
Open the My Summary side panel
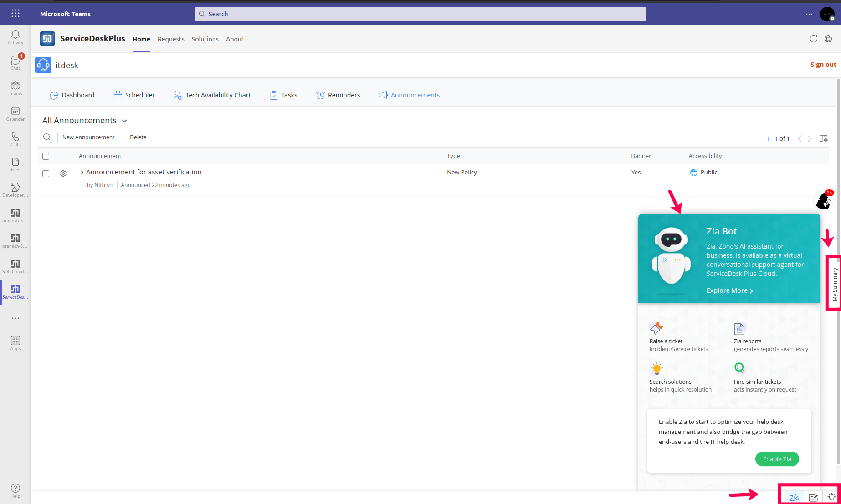click(835, 284)
